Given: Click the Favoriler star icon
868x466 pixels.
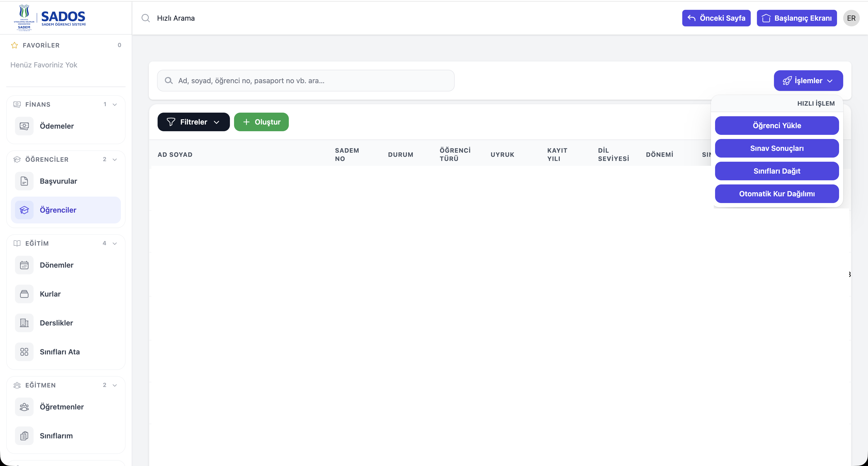Looking at the screenshot, I should click(14, 45).
